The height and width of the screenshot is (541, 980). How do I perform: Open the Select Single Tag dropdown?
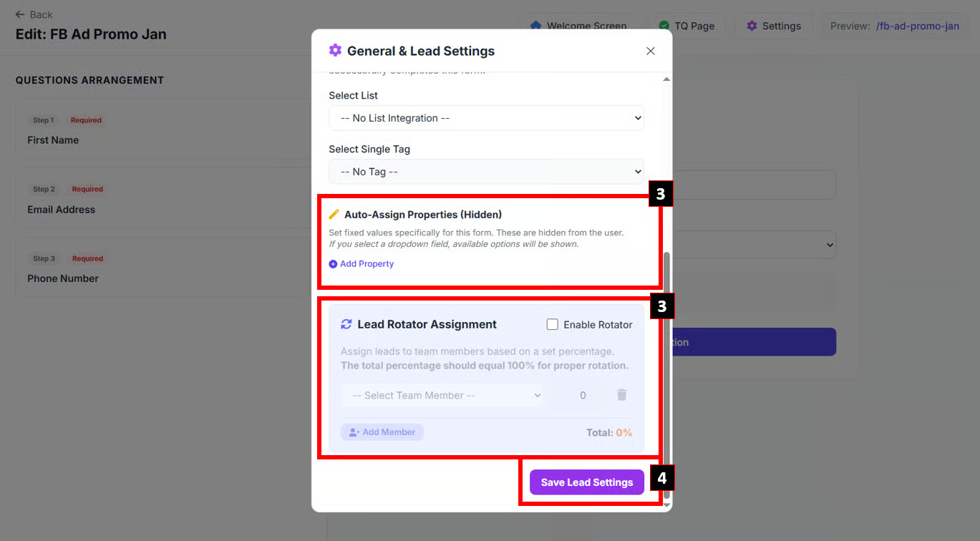pyautogui.click(x=486, y=172)
